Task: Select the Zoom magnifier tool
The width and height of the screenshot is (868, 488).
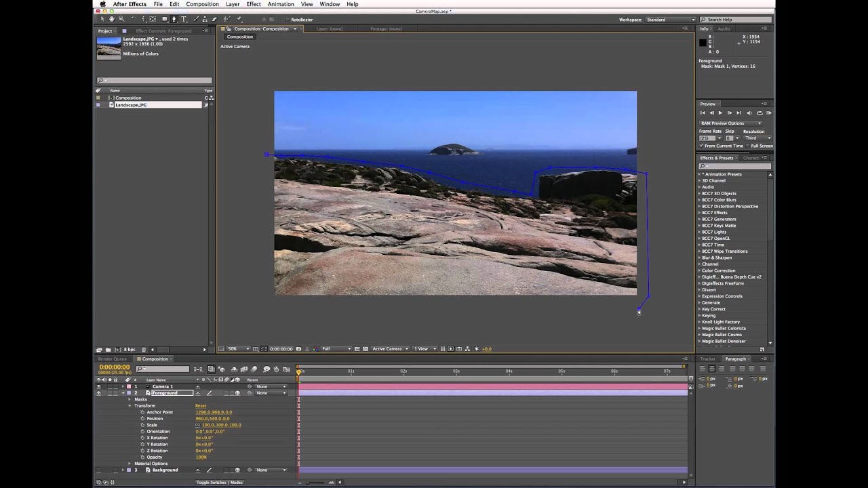Action: [121, 20]
